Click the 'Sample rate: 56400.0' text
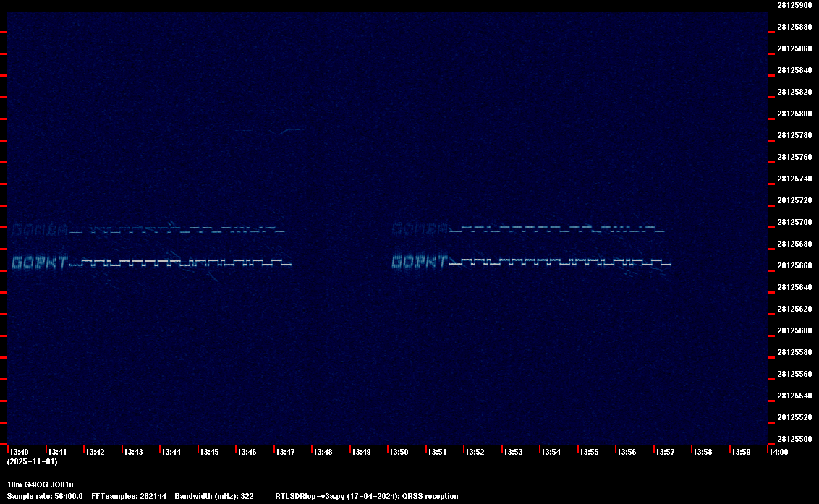 pos(45,496)
